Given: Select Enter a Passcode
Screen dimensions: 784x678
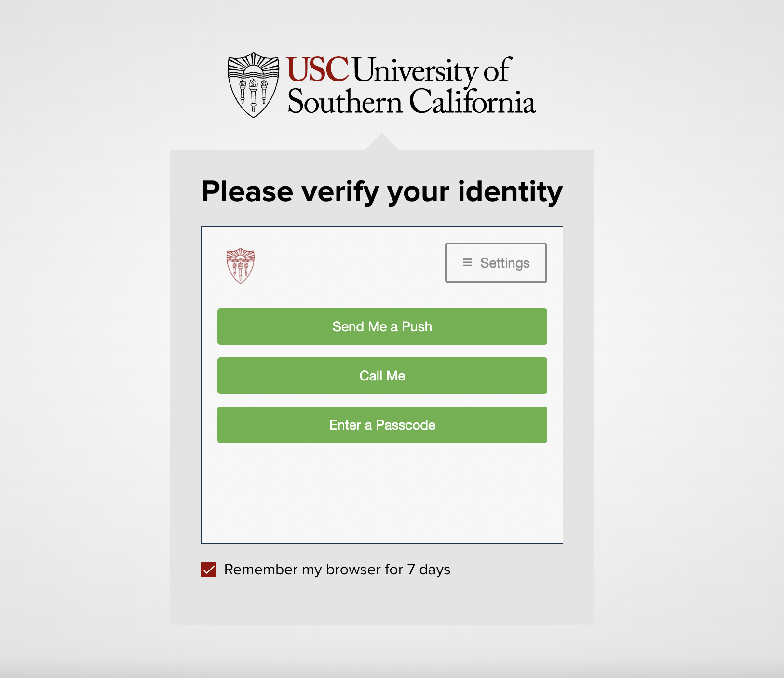Looking at the screenshot, I should [382, 425].
